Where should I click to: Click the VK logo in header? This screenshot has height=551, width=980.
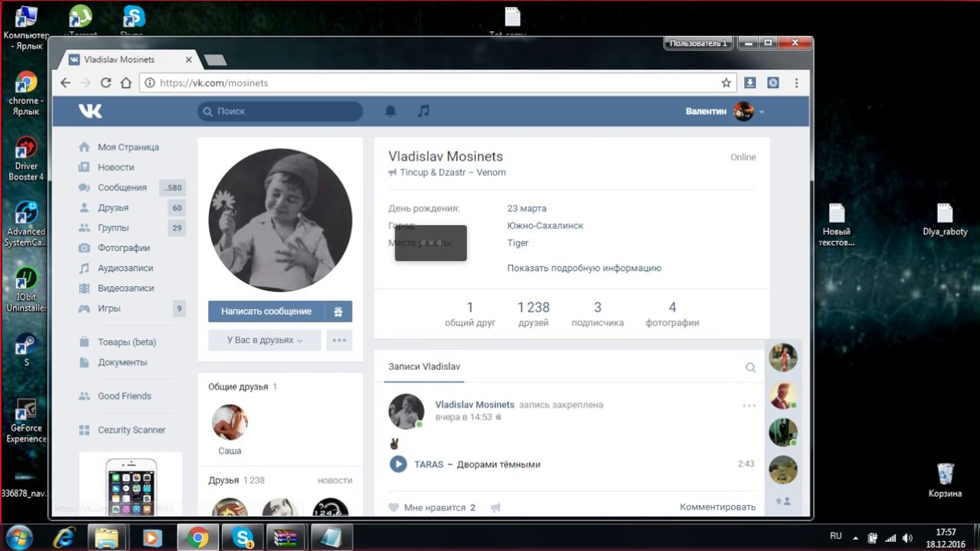click(90, 111)
